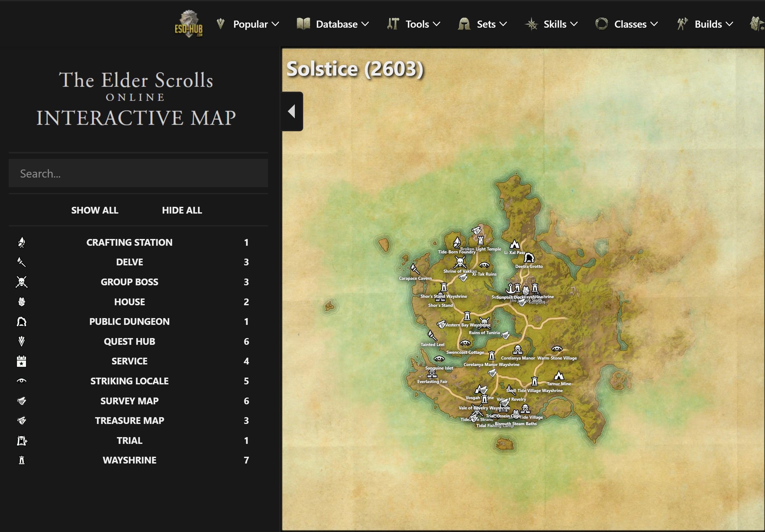
Task: Click the Li-Xal Pass map marker
Action: 515,245
